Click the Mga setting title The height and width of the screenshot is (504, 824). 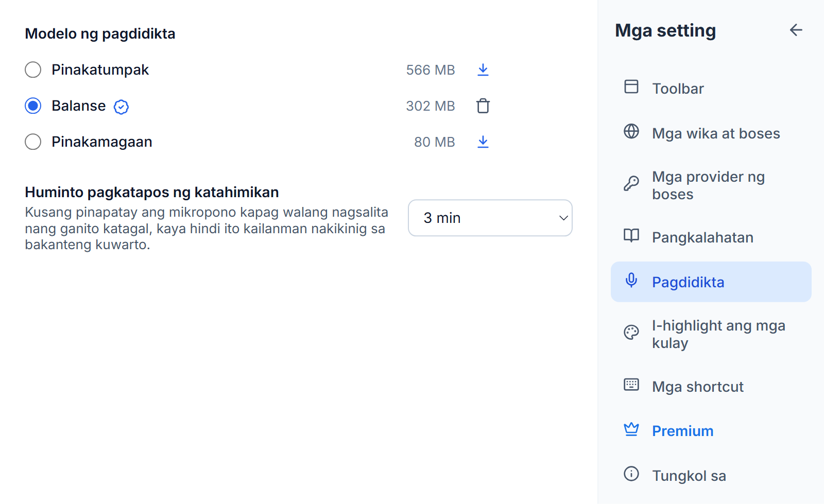click(665, 30)
